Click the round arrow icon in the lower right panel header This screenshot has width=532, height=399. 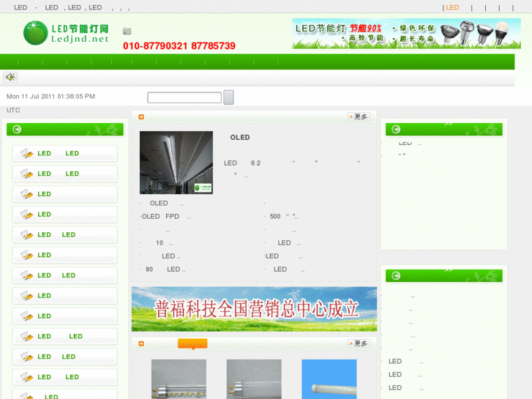[x=396, y=276]
